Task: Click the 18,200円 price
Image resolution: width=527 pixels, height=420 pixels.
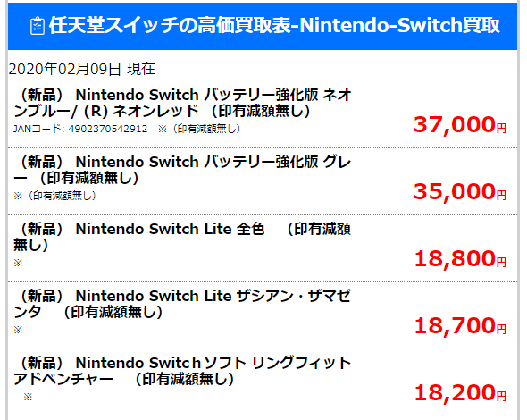Action: tap(460, 392)
